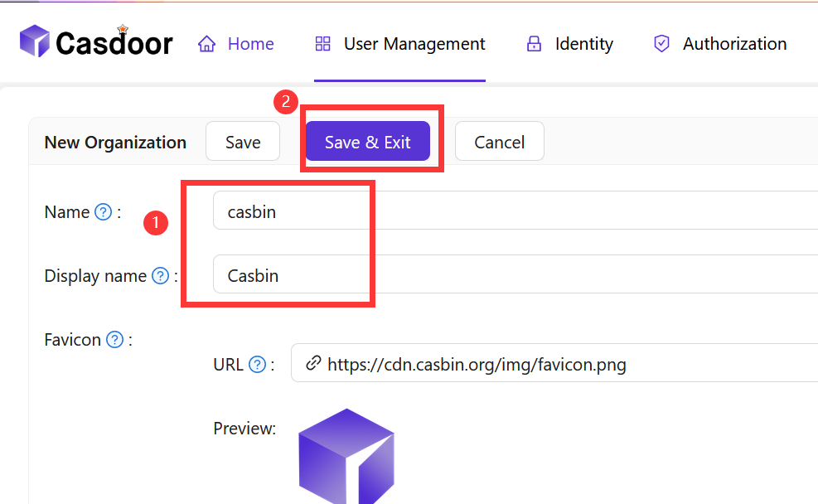The width and height of the screenshot is (818, 504).
Task: Open the help tooltip beside Name
Action: [x=102, y=211]
